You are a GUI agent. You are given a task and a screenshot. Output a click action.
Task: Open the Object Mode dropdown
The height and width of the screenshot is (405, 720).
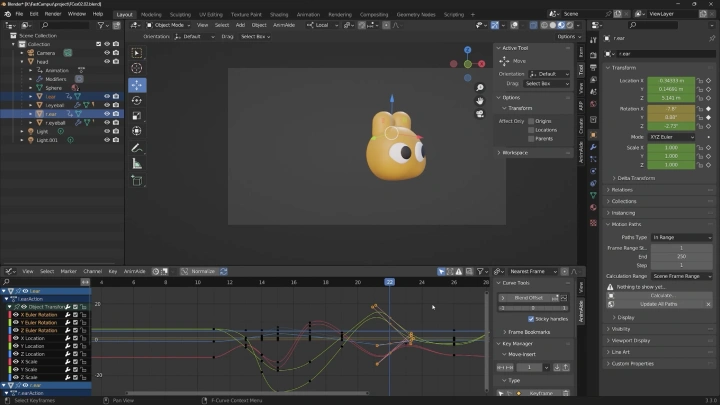coord(168,25)
